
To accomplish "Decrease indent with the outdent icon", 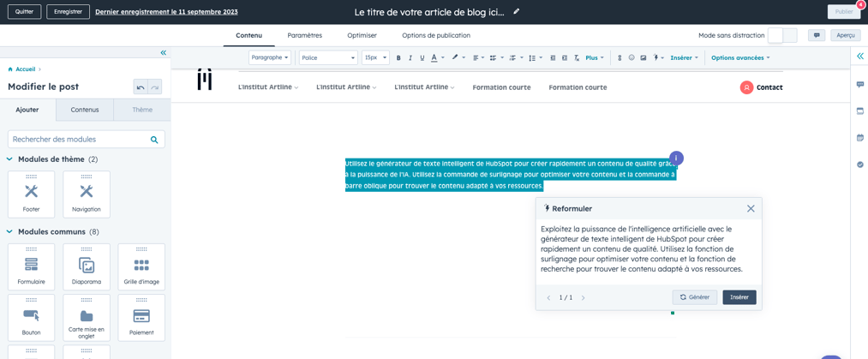I will pyautogui.click(x=553, y=57).
